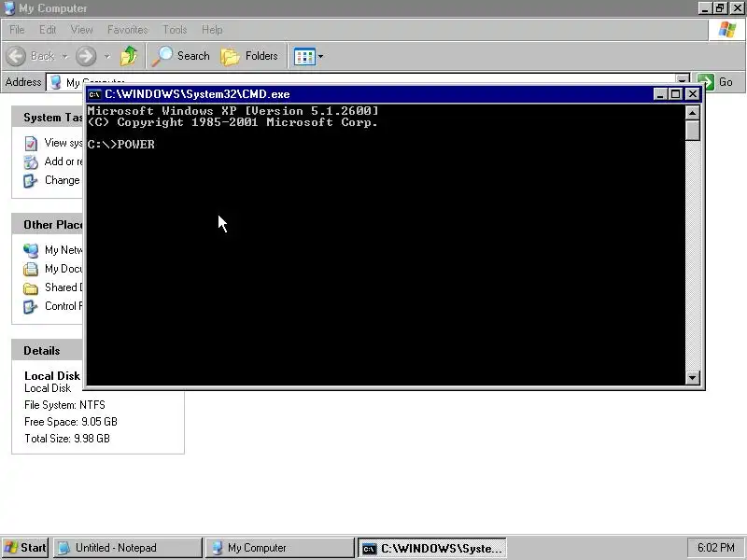This screenshot has width=747, height=560.
Task: Click the File System NTFS text
Action: [x=64, y=405]
